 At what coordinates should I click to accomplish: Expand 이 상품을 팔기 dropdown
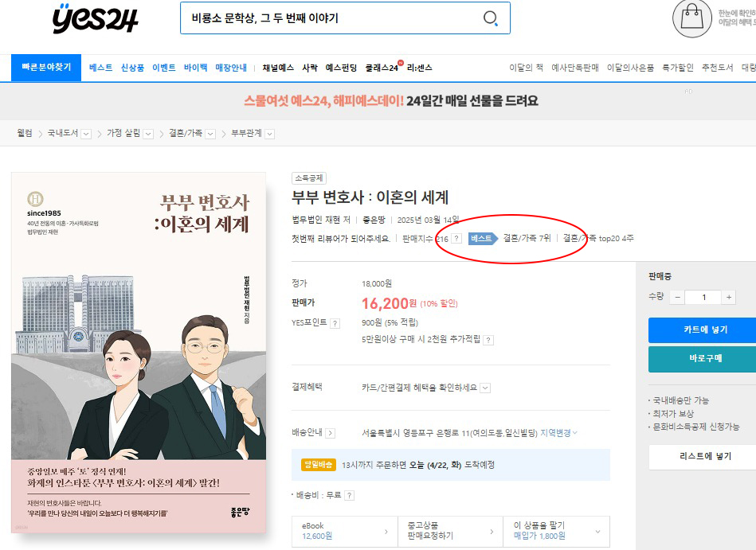(x=556, y=531)
